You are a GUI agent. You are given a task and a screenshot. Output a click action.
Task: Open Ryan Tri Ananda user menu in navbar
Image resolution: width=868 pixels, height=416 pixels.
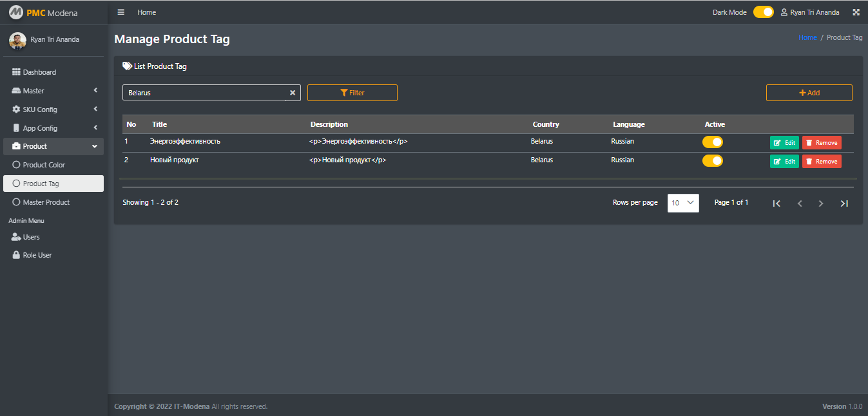click(810, 12)
